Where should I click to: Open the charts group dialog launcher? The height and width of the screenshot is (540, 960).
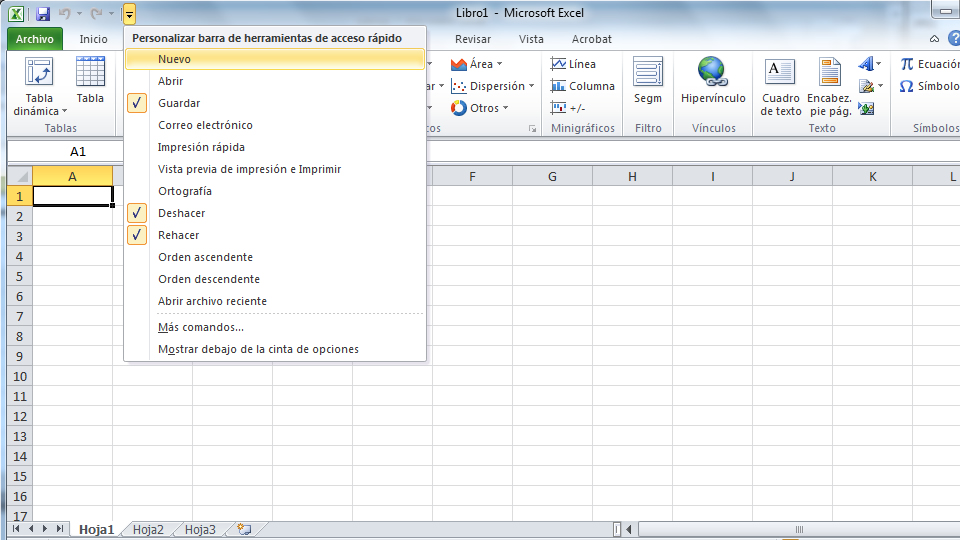[532, 129]
